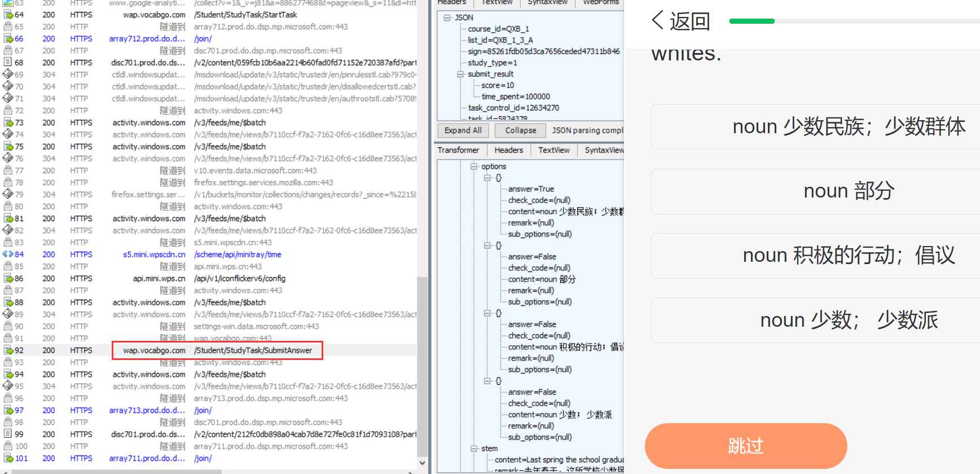Click the arrows icon of row 84

8,254
